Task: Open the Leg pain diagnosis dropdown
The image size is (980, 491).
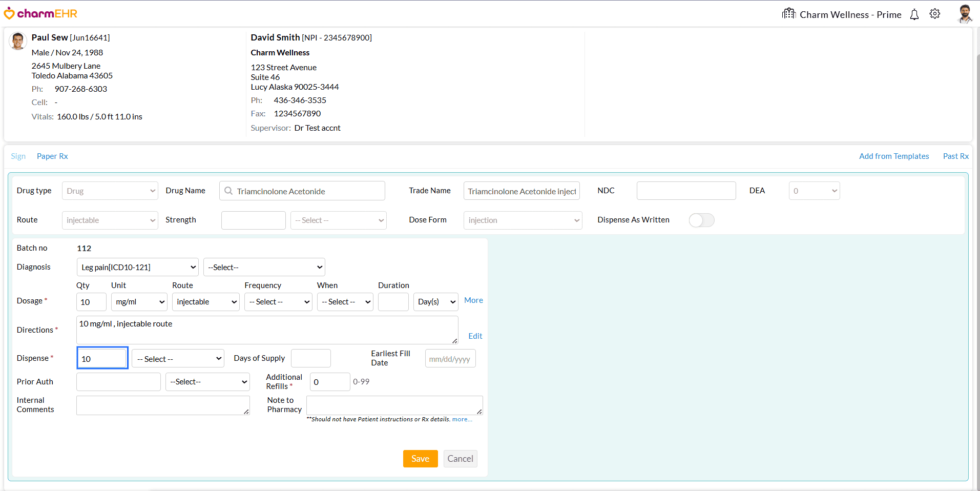Action: click(137, 267)
